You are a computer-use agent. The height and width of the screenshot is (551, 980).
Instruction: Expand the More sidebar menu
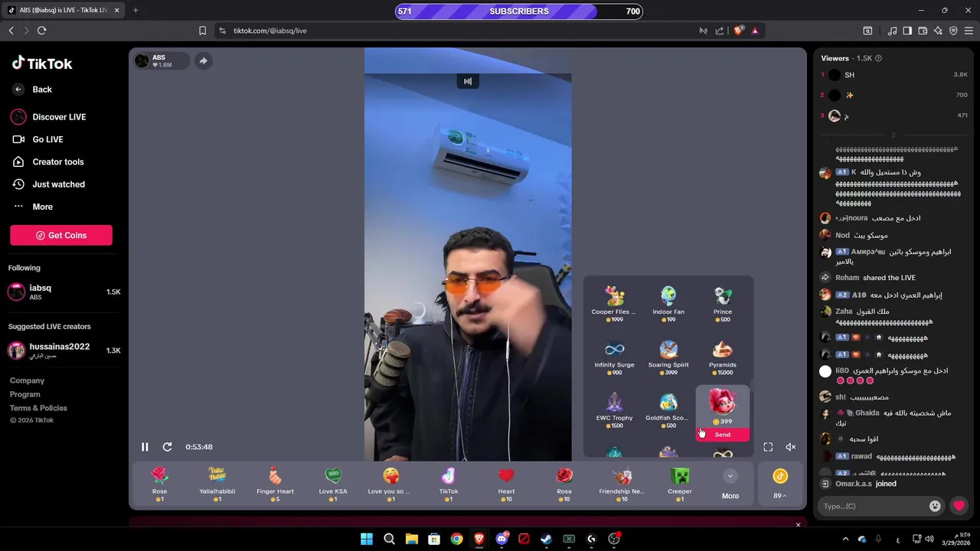(33, 207)
